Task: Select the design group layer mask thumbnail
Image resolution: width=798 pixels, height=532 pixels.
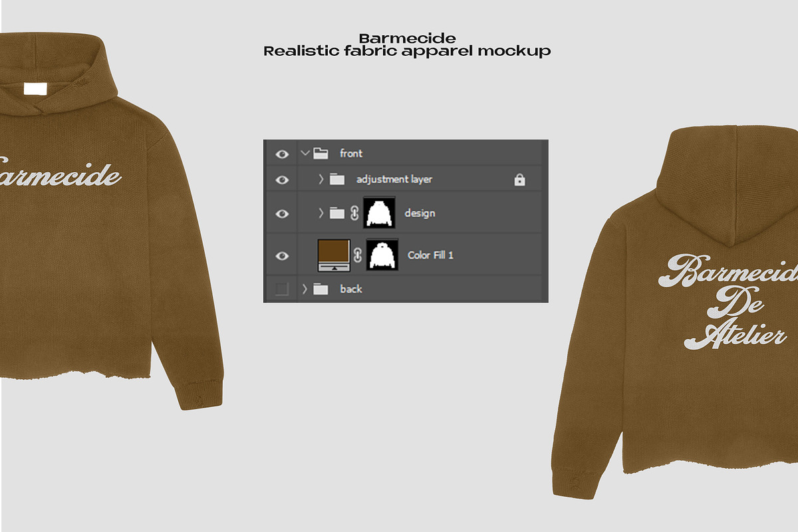Action: pyautogui.click(x=379, y=213)
